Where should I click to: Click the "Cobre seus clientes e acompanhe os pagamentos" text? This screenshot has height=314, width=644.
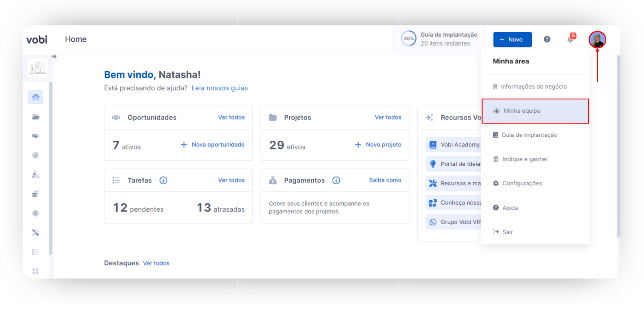(x=319, y=207)
